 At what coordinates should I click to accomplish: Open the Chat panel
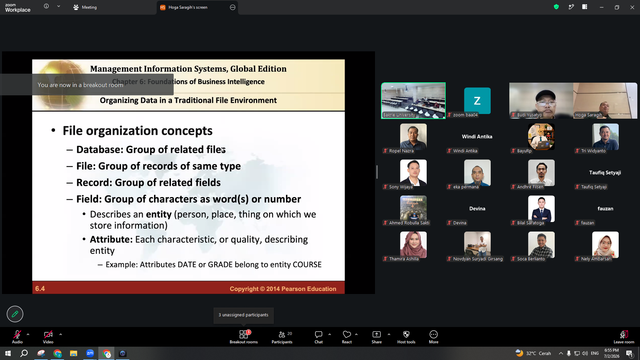point(318,337)
